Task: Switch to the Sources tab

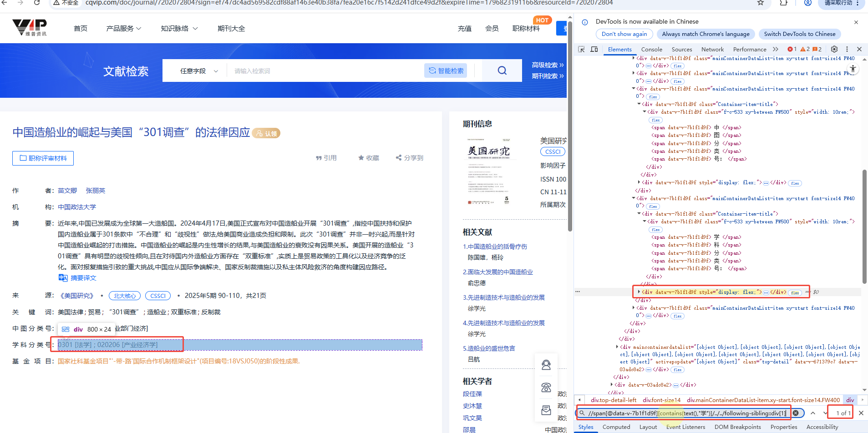Action: coord(682,49)
